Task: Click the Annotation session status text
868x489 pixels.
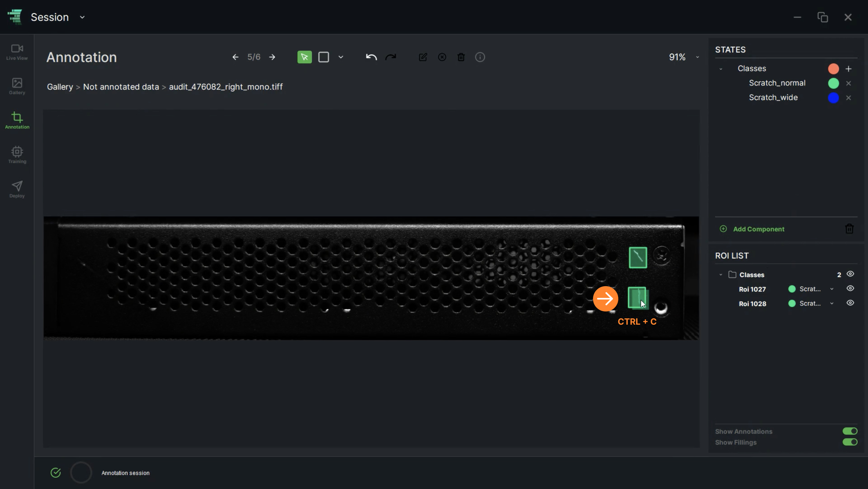Action: [x=125, y=473]
